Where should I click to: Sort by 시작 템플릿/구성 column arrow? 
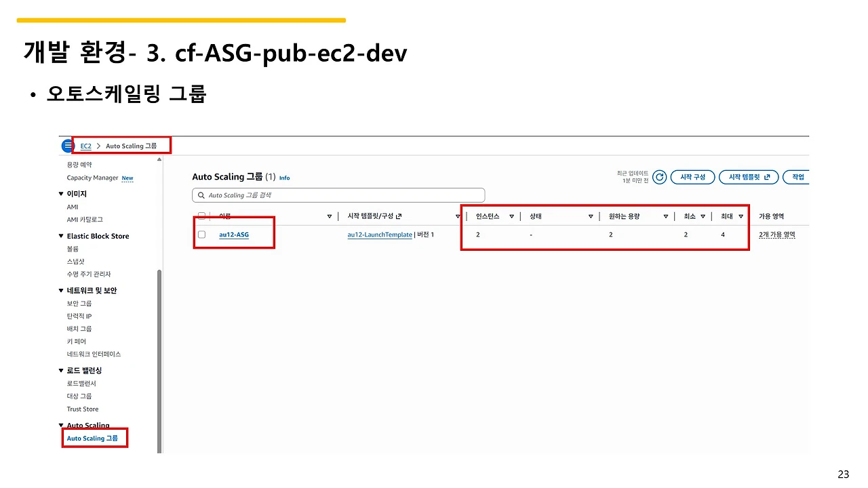tap(458, 216)
